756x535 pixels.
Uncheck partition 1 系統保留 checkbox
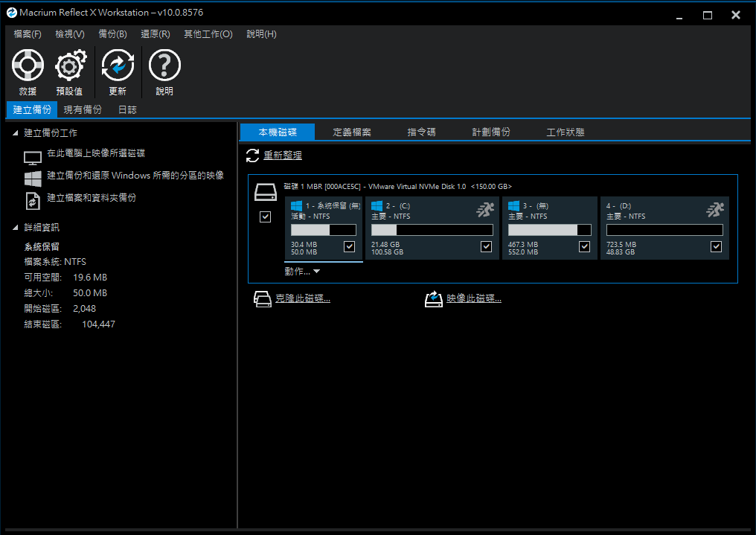coord(350,247)
